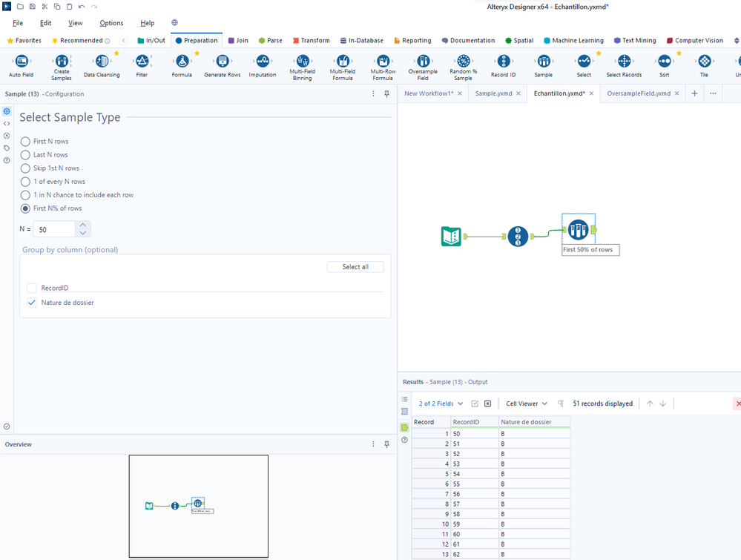
Task: Select the Sort tool icon
Action: 664,62
